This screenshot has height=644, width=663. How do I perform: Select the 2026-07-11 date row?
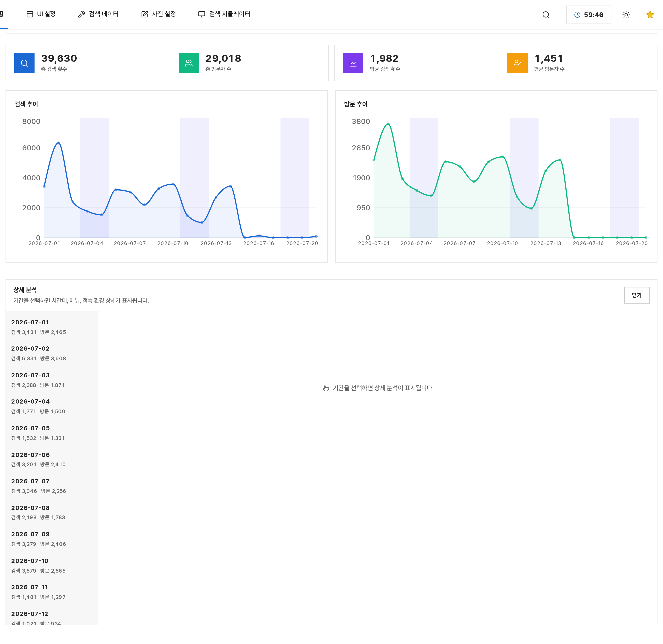52,592
